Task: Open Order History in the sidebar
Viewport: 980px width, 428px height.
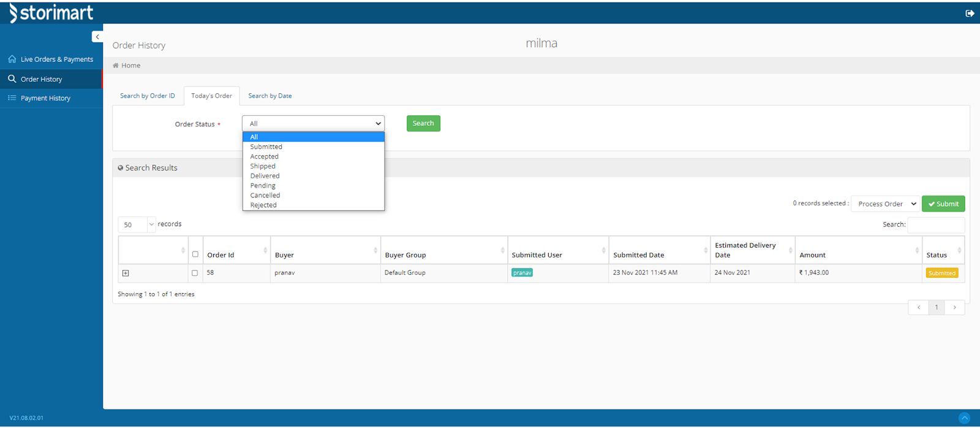Action: pos(51,79)
